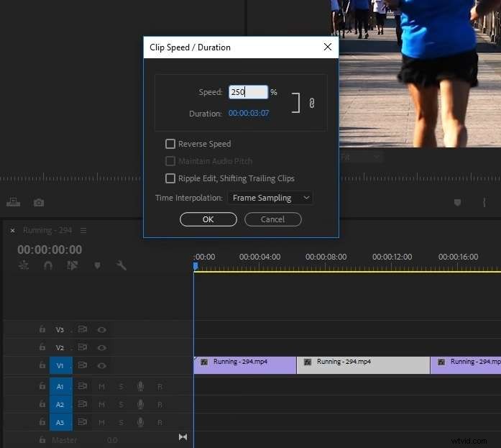Open the Time Interpolation Frame Sampling dropdown
This screenshot has width=501, height=448.
(x=270, y=198)
